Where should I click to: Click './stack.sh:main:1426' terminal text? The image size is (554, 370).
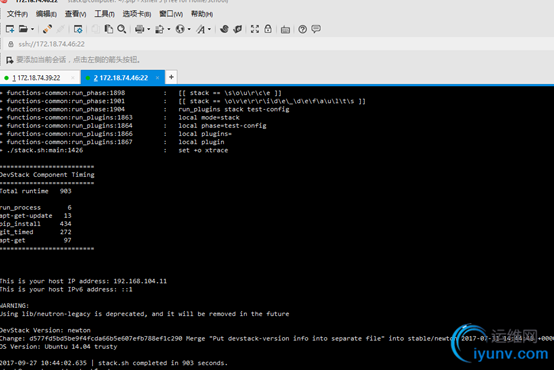45,150
